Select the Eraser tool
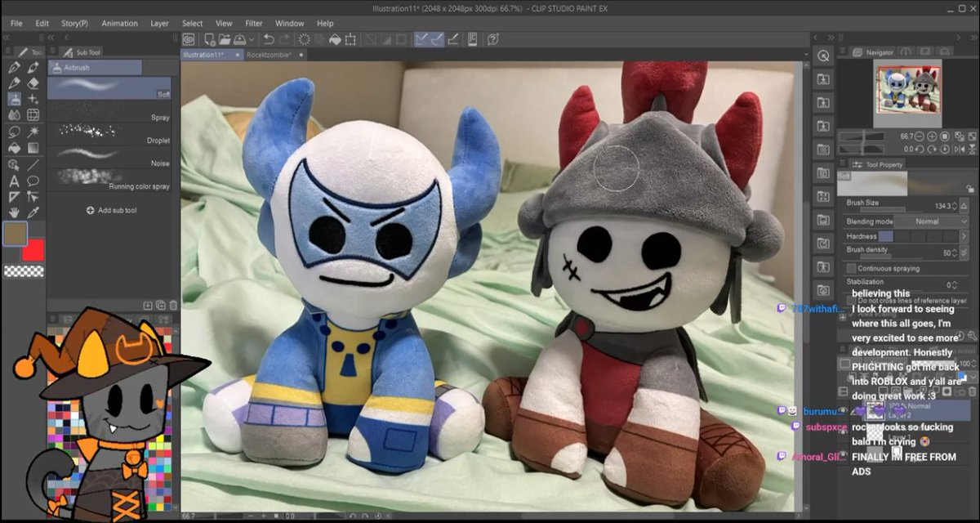Screen dimensions: 980x523 tap(33, 83)
